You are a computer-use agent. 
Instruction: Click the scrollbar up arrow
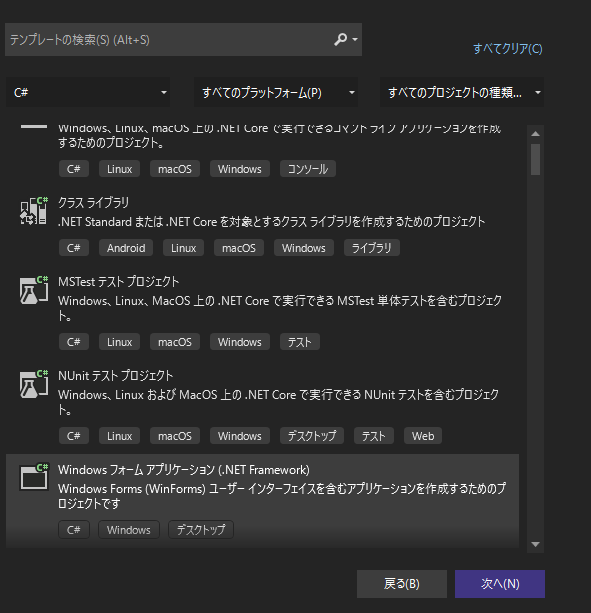click(x=535, y=134)
